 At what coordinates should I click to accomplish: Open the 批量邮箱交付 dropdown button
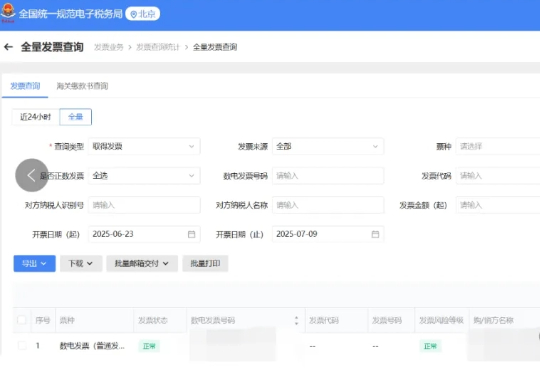click(x=142, y=264)
